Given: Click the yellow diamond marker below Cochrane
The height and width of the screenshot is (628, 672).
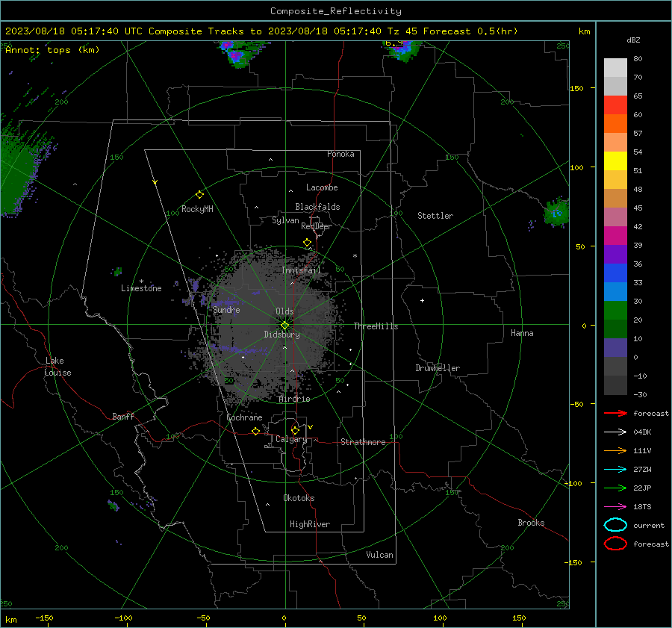Looking at the screenshot, I should tap(256, 431).
